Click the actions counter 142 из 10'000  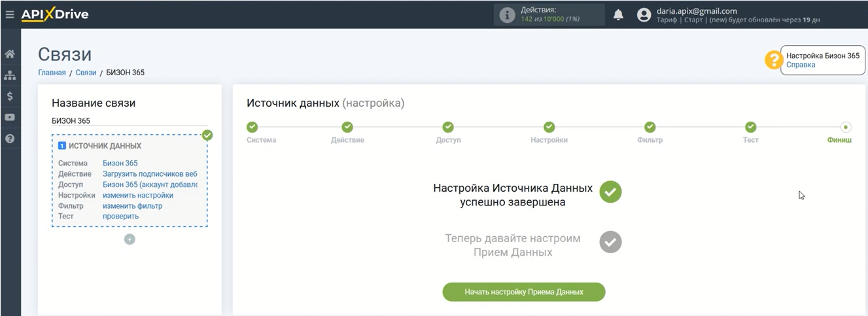click(550, 19)
